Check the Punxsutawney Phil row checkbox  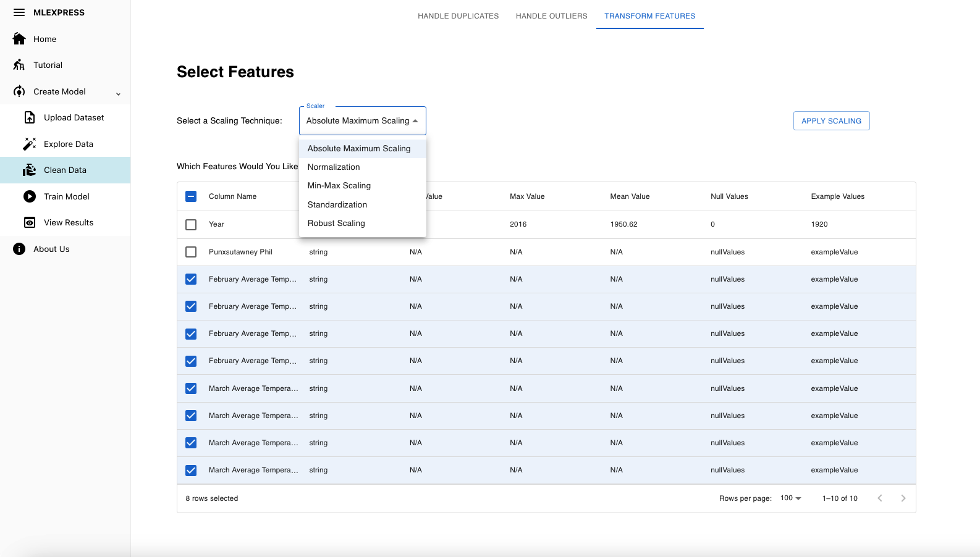(191, 252)
